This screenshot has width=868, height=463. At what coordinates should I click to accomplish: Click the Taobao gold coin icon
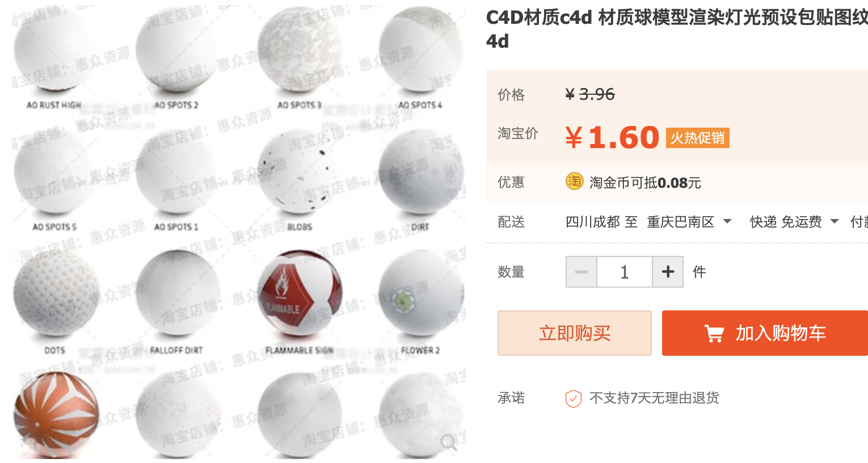point(574,182)
